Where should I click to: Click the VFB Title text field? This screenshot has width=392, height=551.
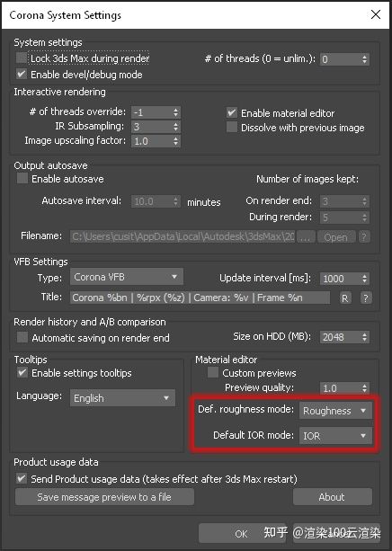[200, 298]
